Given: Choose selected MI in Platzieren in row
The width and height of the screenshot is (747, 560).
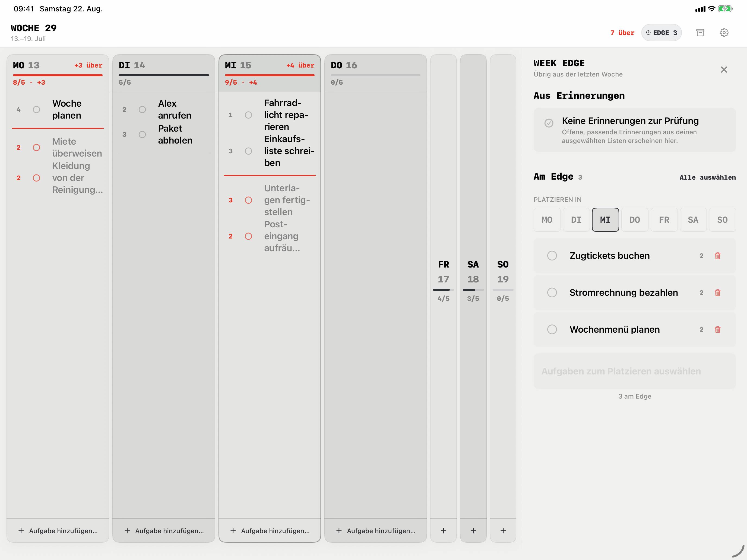Looking at the screenshot, I should [605, 220].
